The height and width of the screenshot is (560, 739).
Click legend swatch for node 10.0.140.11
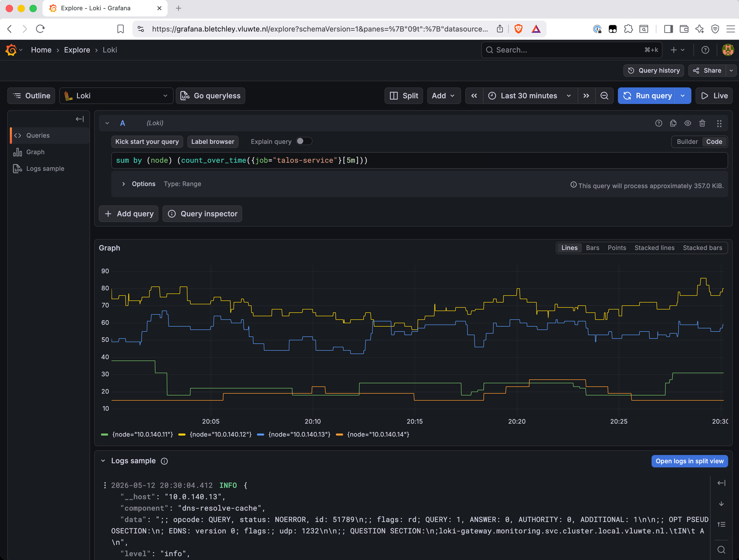tap(105, 434)
